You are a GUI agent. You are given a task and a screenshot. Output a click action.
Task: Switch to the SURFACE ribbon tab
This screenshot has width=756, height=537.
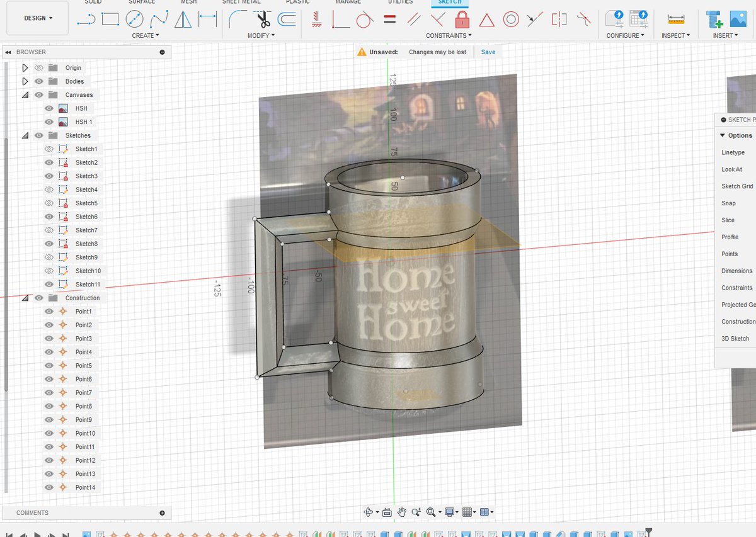tap(142, 3)
